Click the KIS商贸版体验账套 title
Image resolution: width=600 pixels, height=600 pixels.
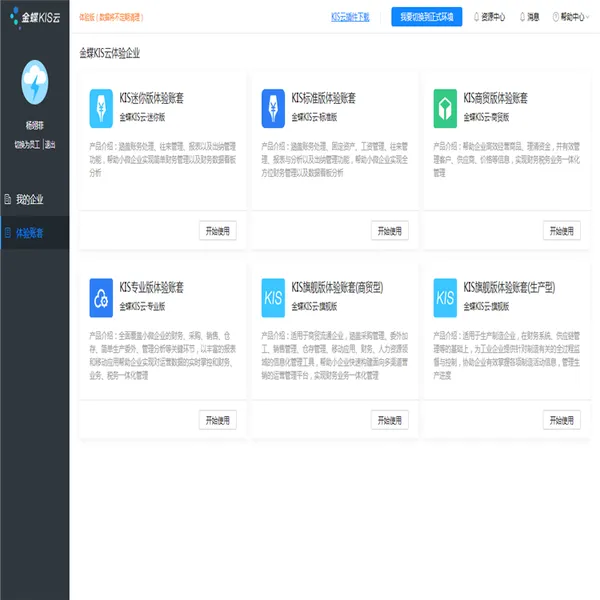(x=496, y=98)
